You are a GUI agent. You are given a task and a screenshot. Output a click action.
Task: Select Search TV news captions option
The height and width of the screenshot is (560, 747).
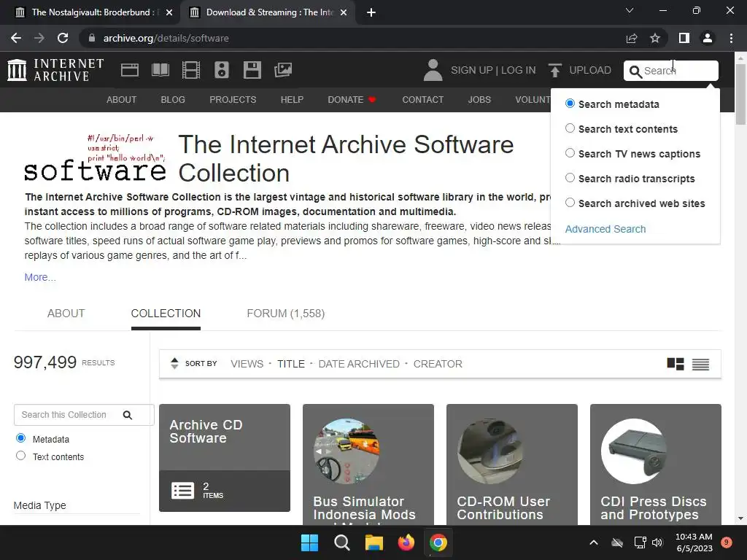click(570, 153)
